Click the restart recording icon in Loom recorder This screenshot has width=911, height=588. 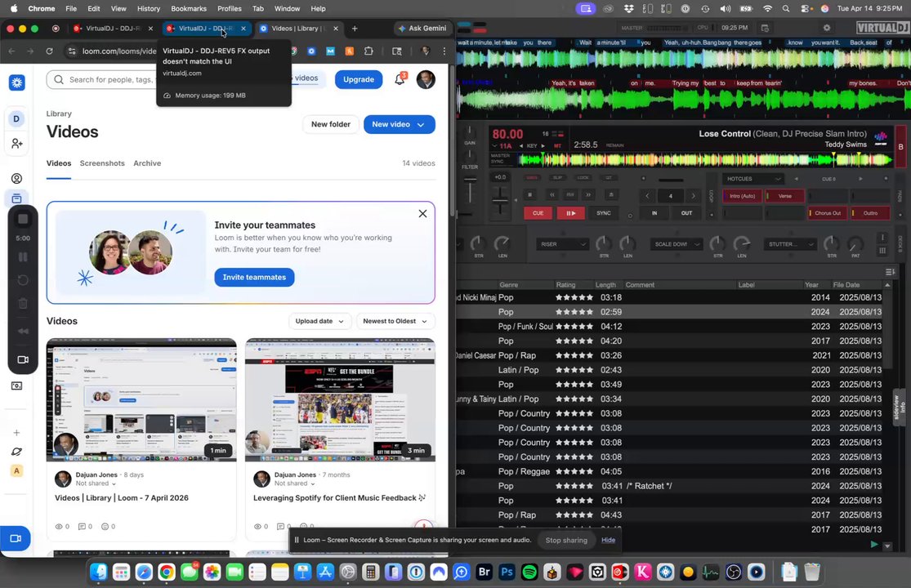point(23,280)
